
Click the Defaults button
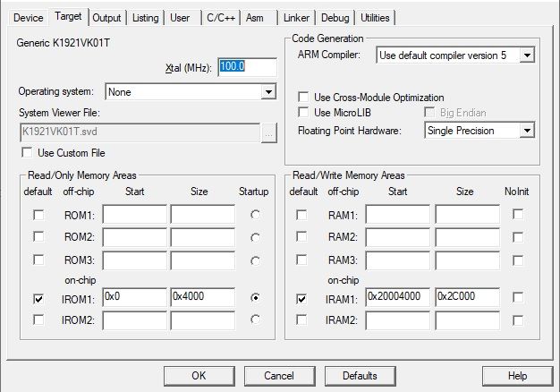359,376
